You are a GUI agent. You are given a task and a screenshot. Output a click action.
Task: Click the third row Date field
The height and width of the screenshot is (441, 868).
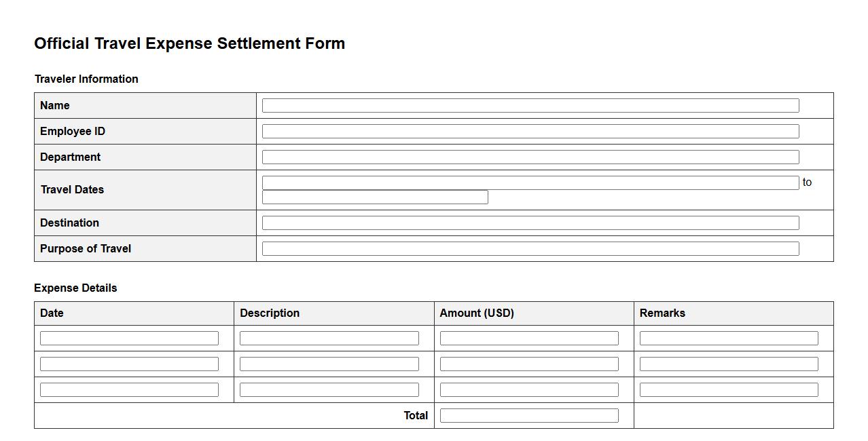129,390
